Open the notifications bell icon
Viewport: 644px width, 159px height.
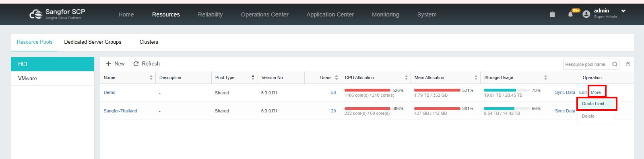(570, 14)
